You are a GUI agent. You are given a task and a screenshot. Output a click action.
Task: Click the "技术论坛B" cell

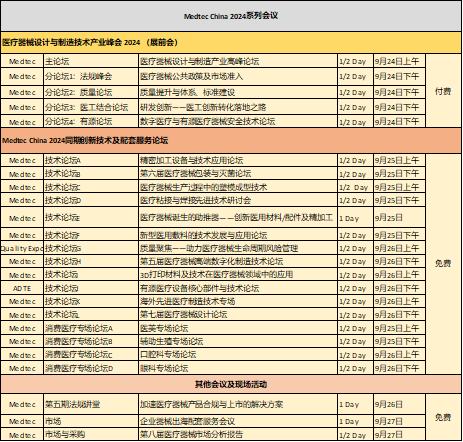[x=91, y=174]
